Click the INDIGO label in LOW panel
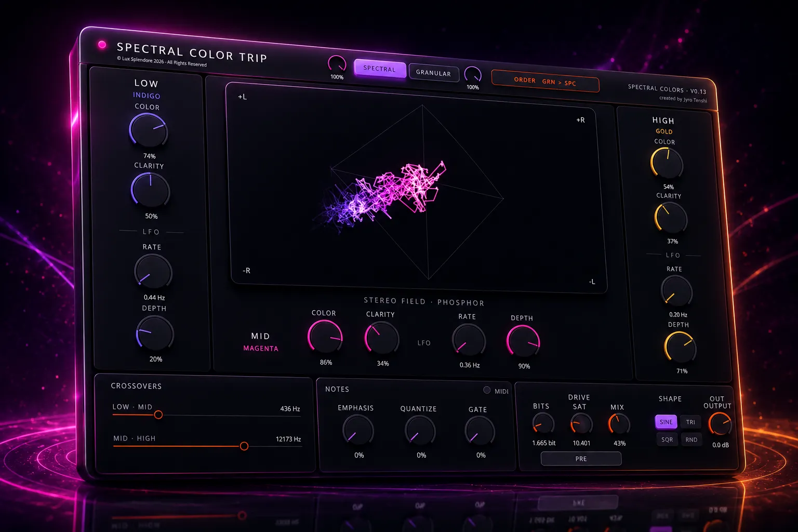The height and width of the screenshot is (532, 798). (147, 96)
